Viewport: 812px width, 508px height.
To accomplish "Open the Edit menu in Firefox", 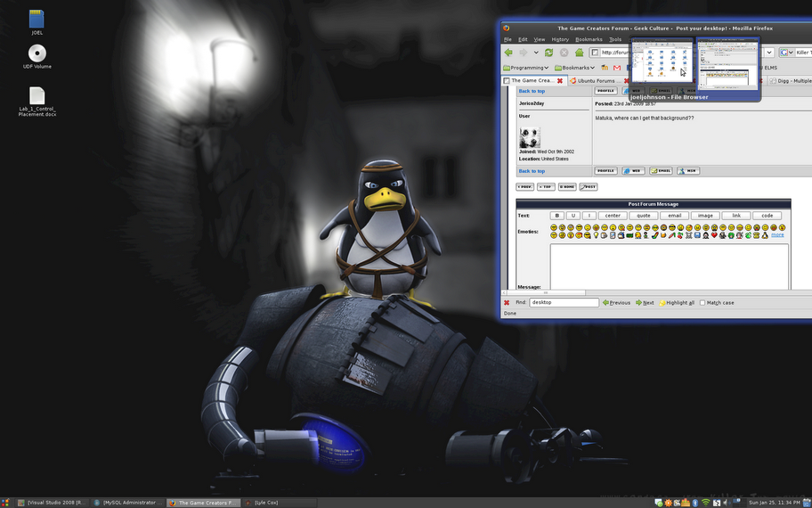I will pyautogui.click(x=523, y=39).
